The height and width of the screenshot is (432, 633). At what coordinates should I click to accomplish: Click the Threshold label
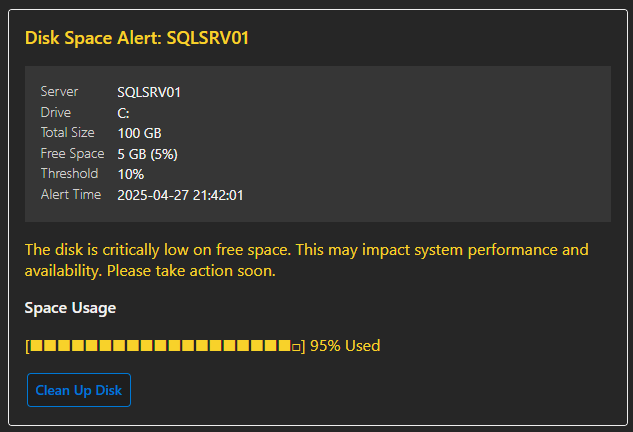coord(69,174)
